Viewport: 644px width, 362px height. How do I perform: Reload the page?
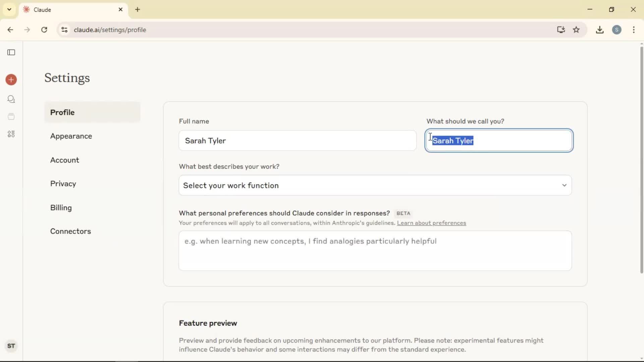click(44, 30)
